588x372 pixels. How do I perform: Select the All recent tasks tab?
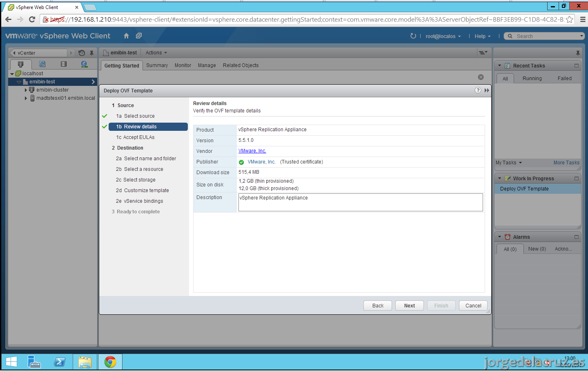pos(505,78)
